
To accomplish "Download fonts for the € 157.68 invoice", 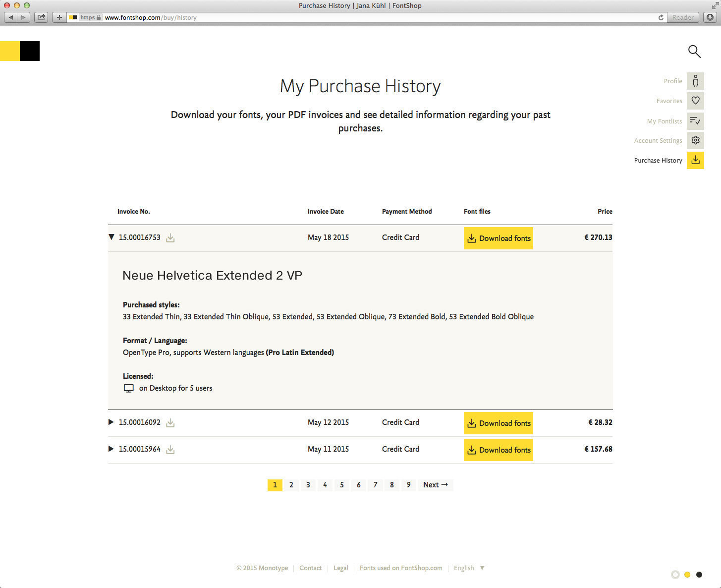I will pos(499,450).
